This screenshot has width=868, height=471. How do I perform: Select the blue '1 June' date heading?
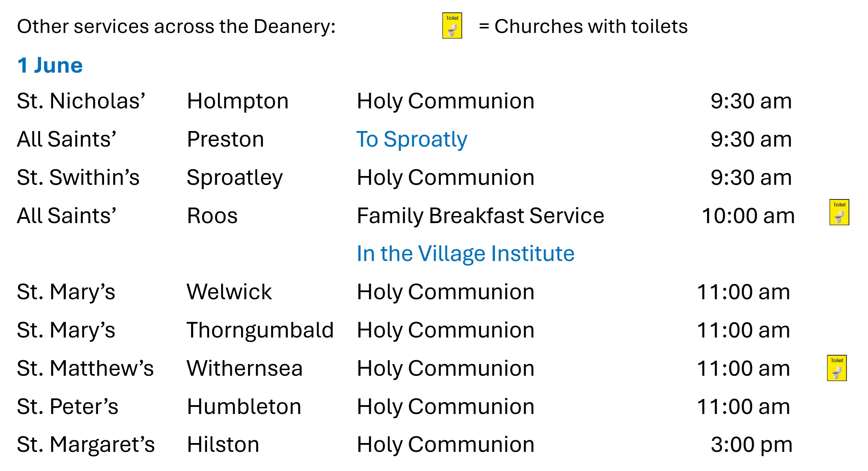coord(50,66)
